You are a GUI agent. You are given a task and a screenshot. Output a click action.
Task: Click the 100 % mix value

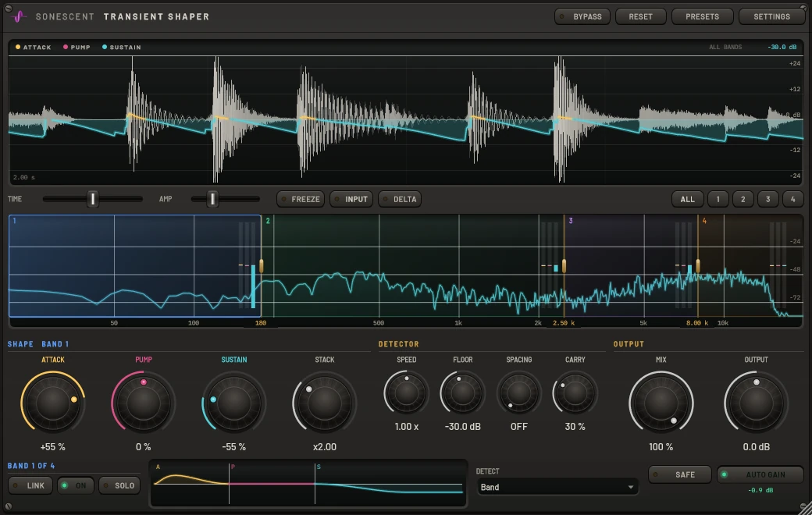tap(661, 446)
